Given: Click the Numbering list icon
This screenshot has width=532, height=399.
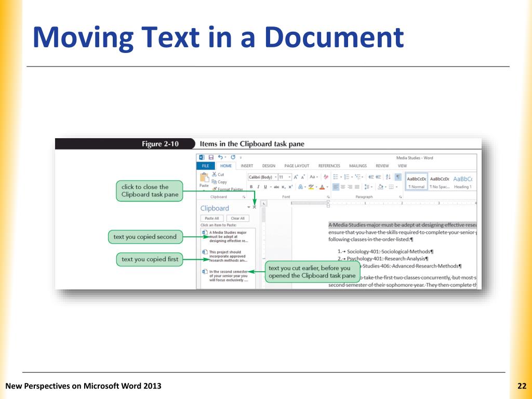Looking at the screenshot, I should click(347, 177).
